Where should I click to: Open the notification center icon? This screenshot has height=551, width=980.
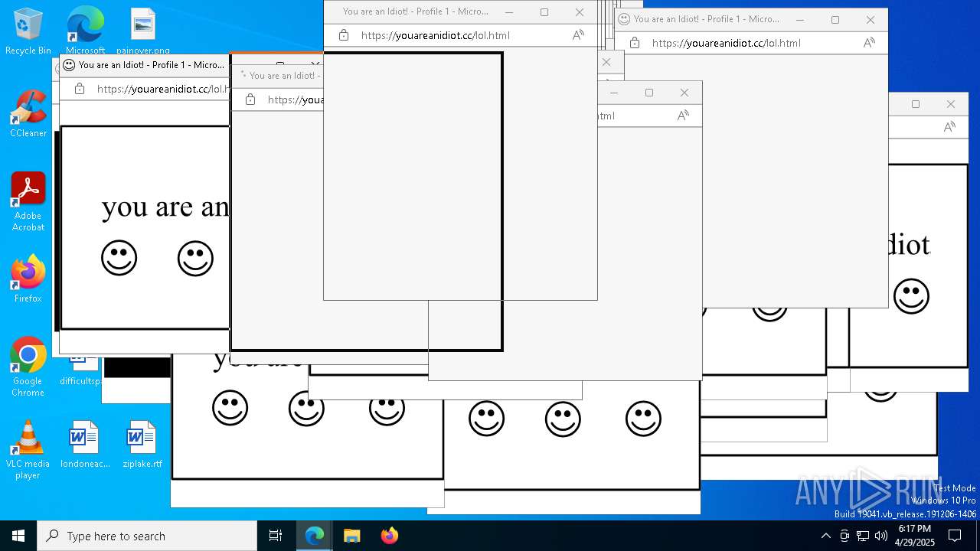[955, 536]
